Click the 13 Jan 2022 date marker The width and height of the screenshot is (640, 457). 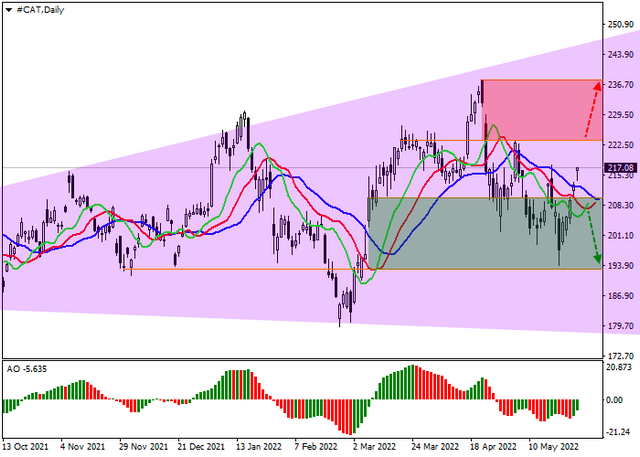(x=259, y=447)
